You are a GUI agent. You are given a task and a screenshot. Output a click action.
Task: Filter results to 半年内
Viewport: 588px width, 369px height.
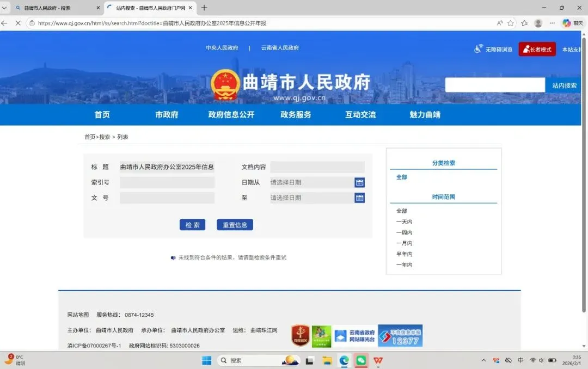pos(404,254)
